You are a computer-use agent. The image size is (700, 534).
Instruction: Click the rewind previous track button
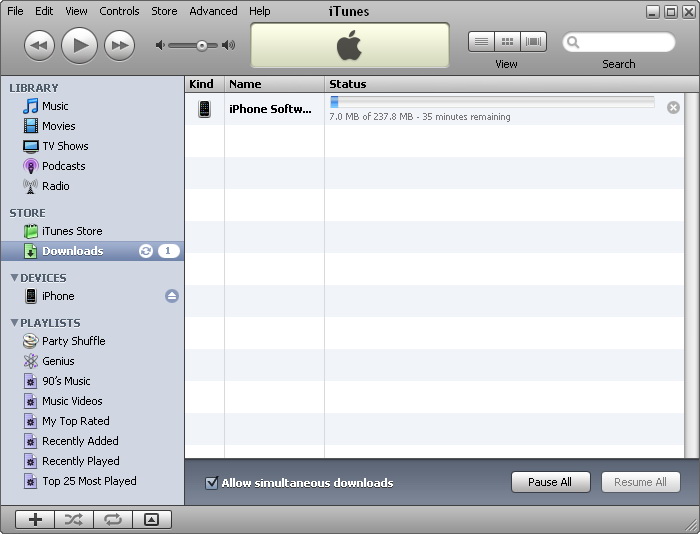point(39,45)
